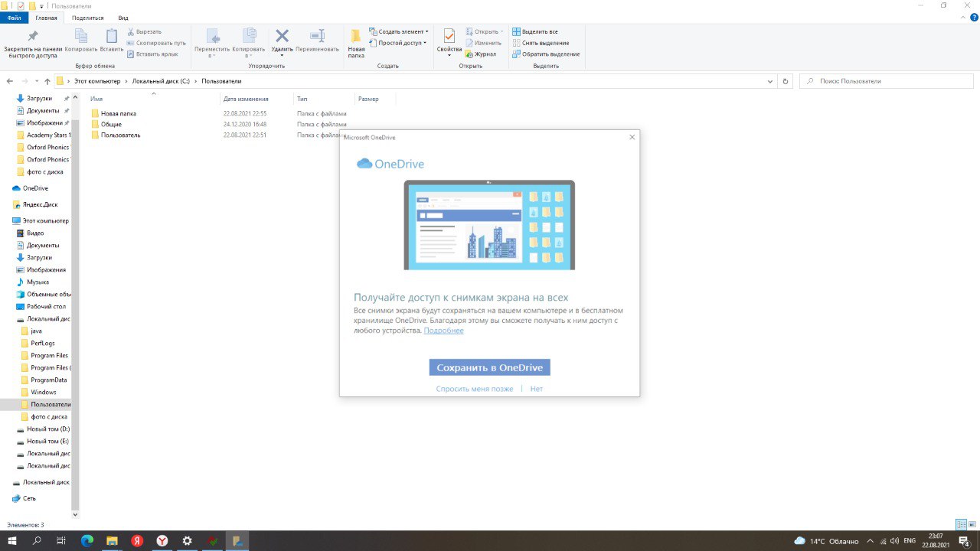Click the 'Вырезать' scissors item

point(144,32)
